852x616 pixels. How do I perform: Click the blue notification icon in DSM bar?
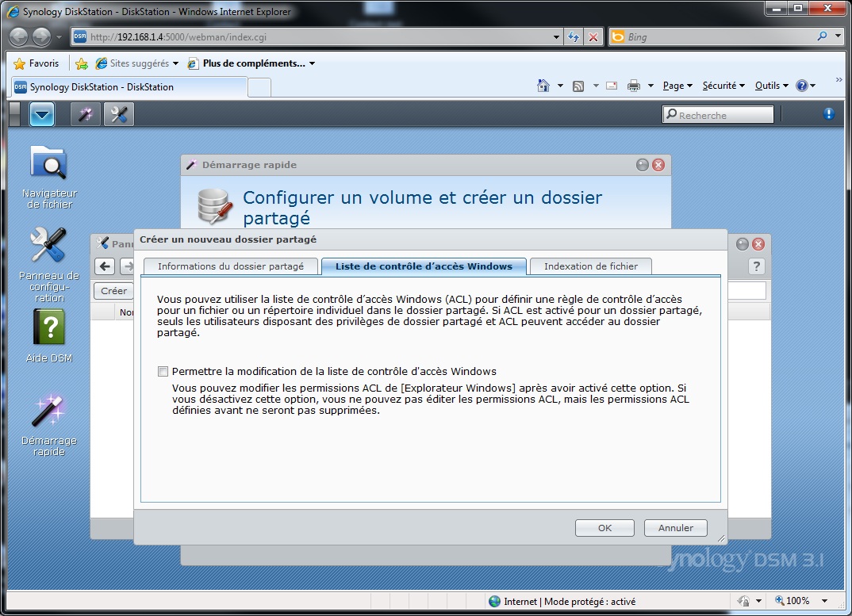point(828,113)
